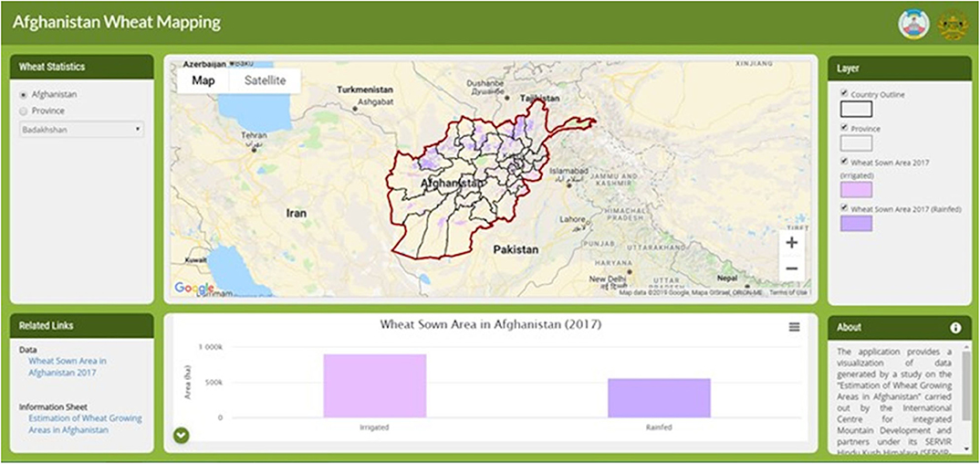This screenshot has width=980, height=464.
Task: Zoom in on the map
Action: pyautogui.click(x=791, y=243)
